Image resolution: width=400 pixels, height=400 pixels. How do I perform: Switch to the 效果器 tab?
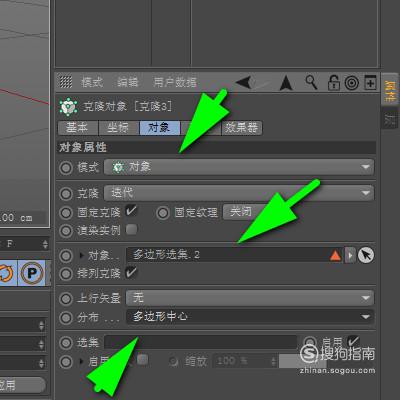[241, 128]
